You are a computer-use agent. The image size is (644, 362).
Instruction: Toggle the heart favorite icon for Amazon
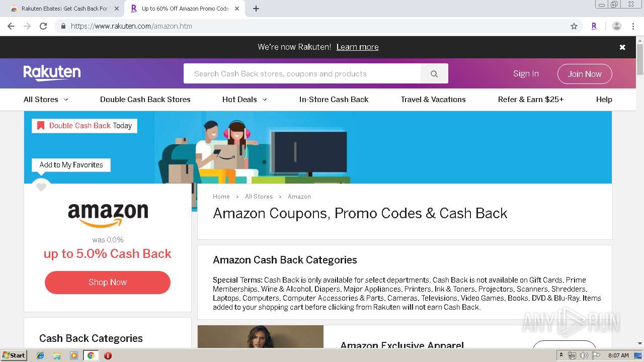click(x=41, y=187)
